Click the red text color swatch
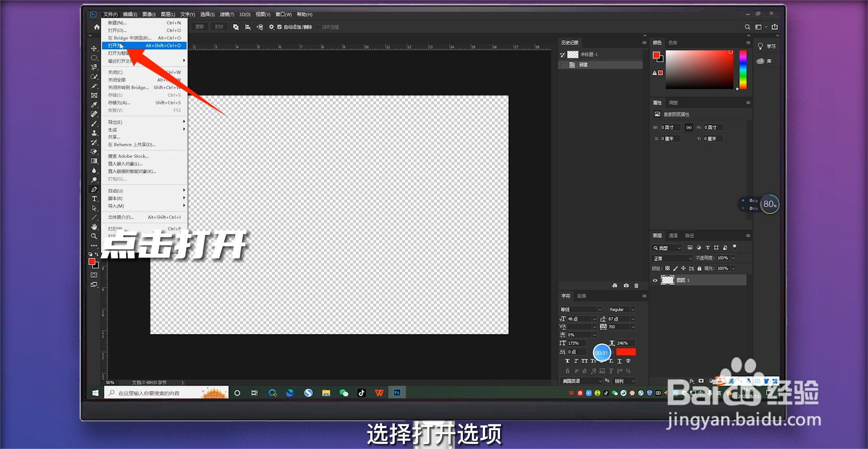The width and height of the screenshot is (868, 449). (626, 352)
